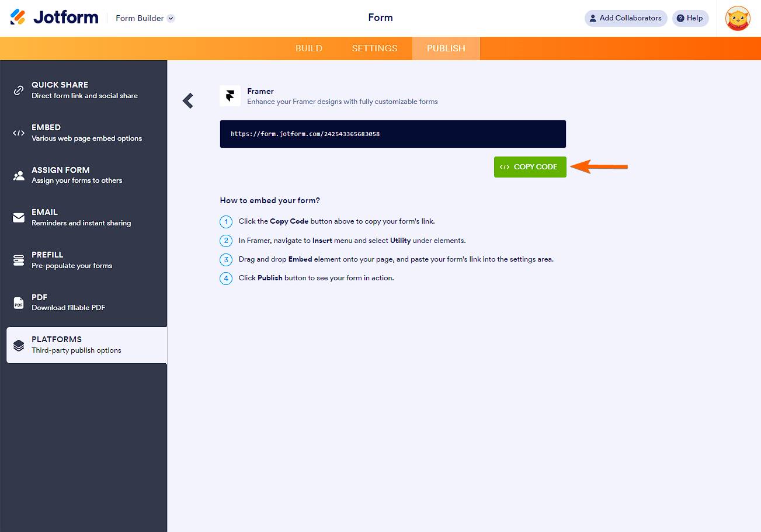Click 'Enhance your Framer designs' description

pos(342,102)
